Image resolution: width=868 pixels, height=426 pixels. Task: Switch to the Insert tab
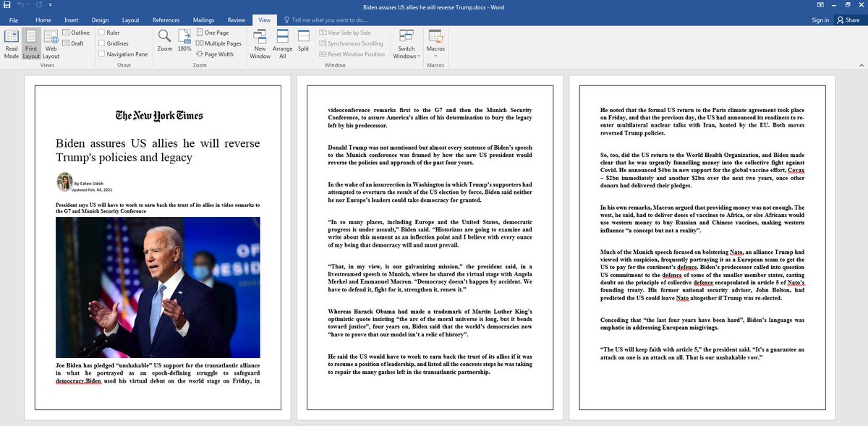[71, 20]
